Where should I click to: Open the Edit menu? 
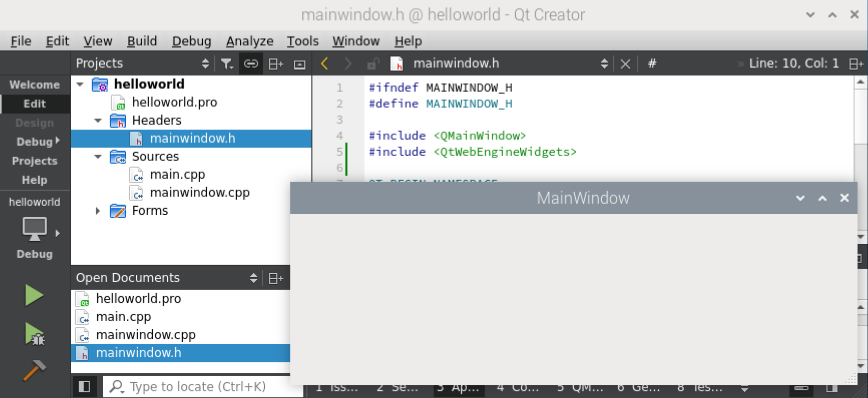click(x=57, y=41)
